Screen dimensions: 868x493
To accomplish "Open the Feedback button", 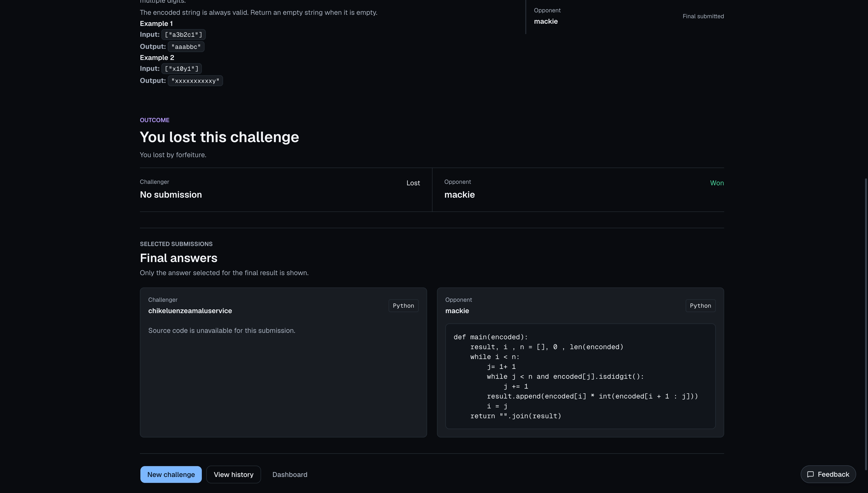I will [x=828, y=474].
